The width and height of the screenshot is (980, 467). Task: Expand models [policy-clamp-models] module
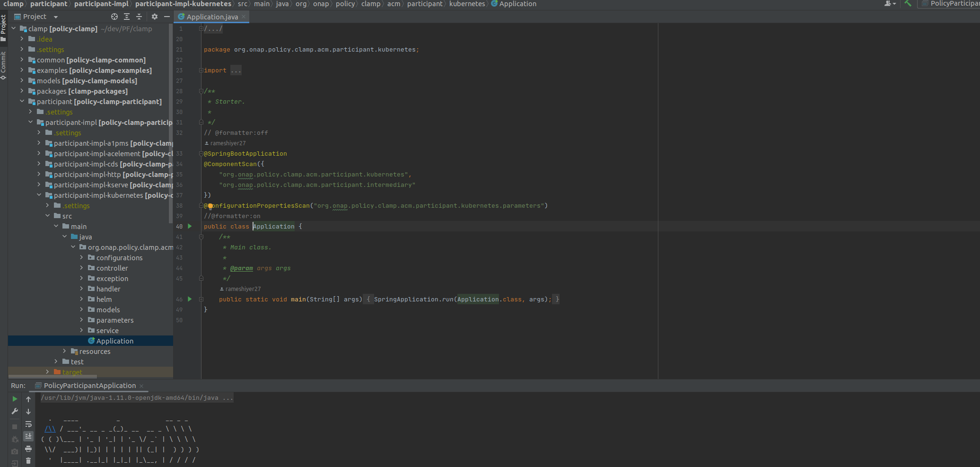point(22,80)
